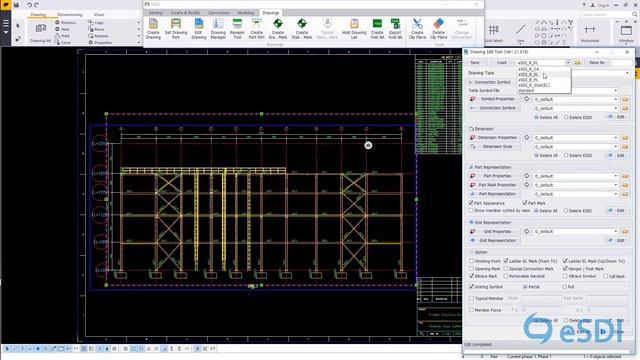This screenshot has height=360, width=640.
Task: Enable Show member cutted by view
Action: (x=471, y=211)
